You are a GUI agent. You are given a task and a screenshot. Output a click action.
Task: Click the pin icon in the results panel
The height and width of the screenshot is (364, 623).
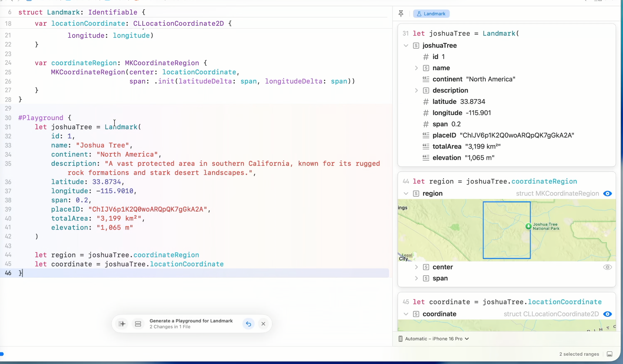(401, 14)
